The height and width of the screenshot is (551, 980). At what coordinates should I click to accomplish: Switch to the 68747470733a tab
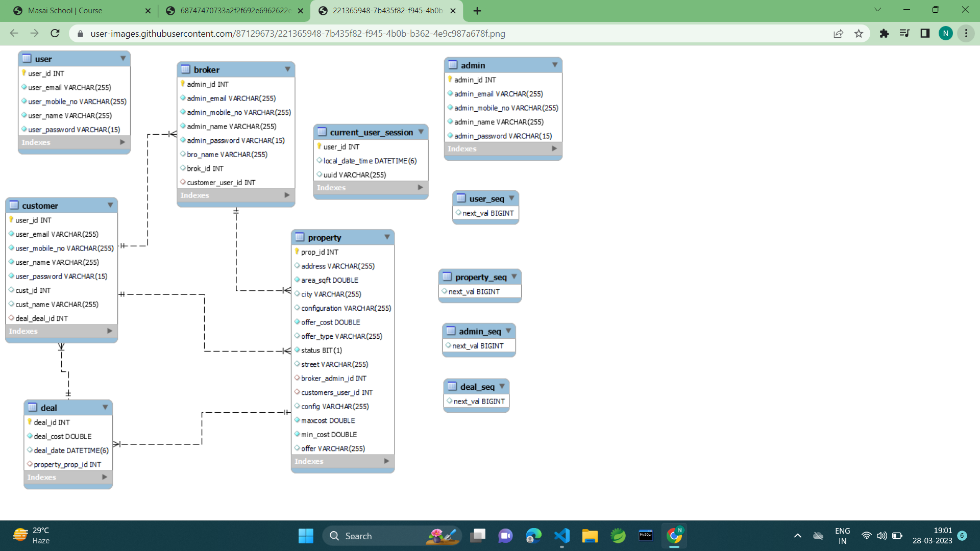pyautogui.click(x=235, y=11)
